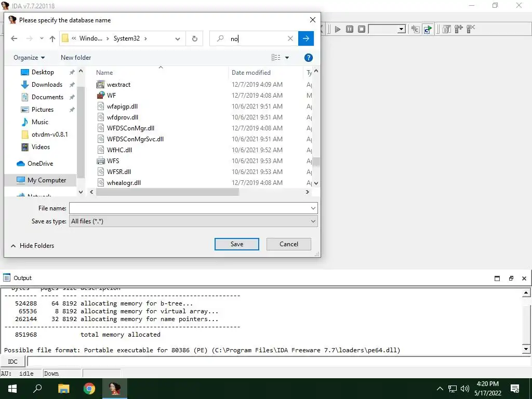Click the add breakpoint icon with plus

tap(459, 29)
